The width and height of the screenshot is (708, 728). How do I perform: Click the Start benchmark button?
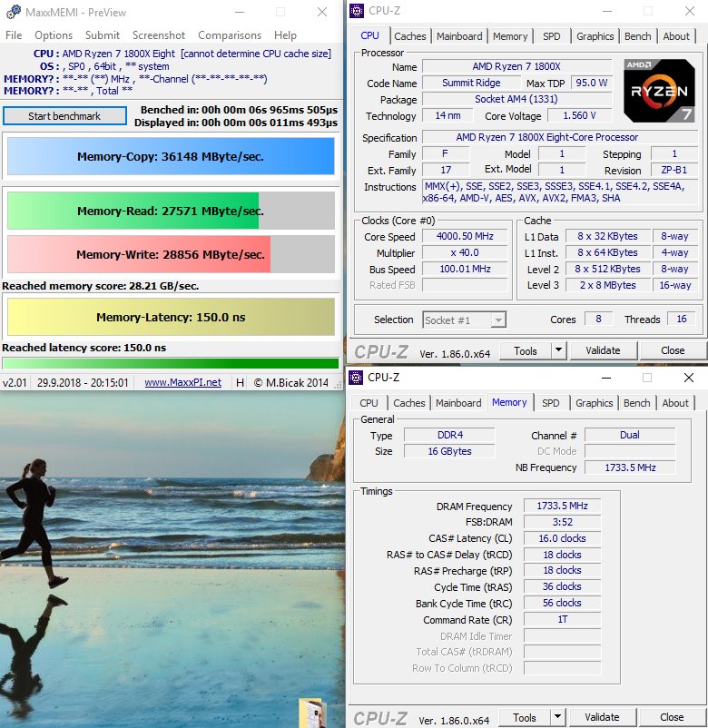point(64,116)
